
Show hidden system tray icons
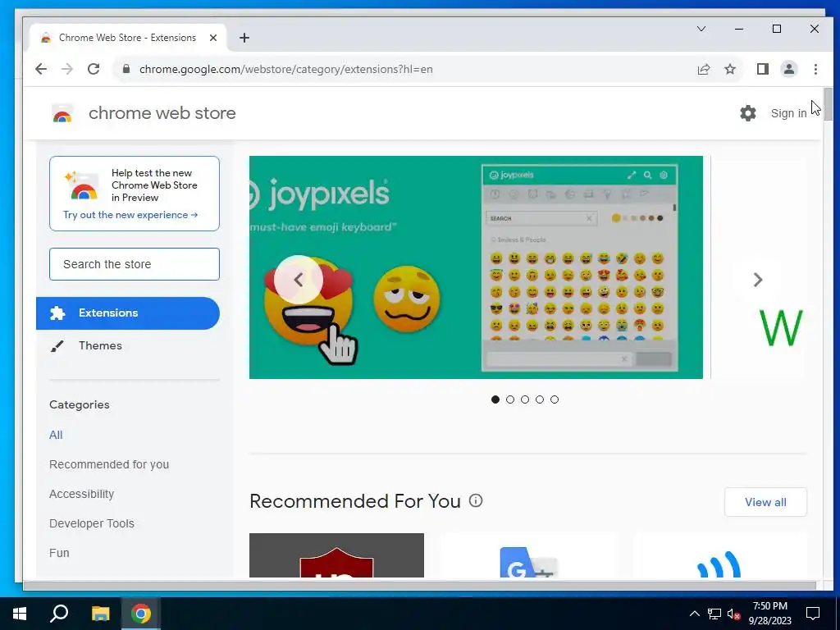(694, 614)
